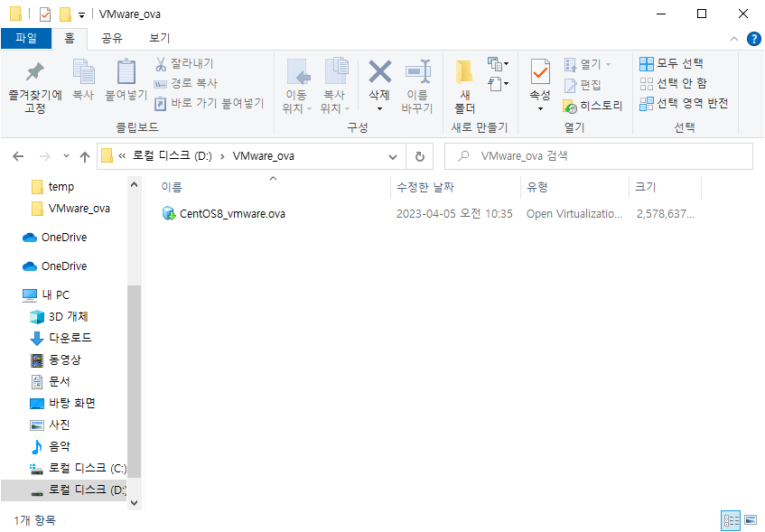Image resolution: width=765 pixels, height=532 pixels.
Task: Open 이동 위치 (Move to) menu
Action: click(x=296, y=87)
